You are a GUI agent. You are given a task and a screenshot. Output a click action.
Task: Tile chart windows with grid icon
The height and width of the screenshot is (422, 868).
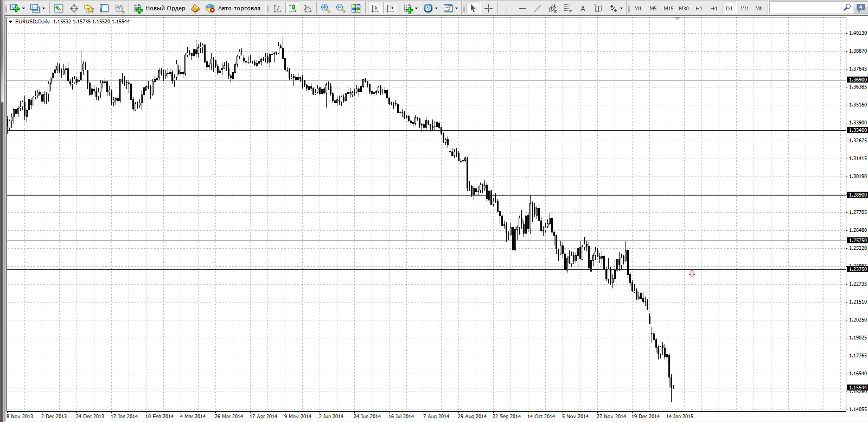coord(356,8)
